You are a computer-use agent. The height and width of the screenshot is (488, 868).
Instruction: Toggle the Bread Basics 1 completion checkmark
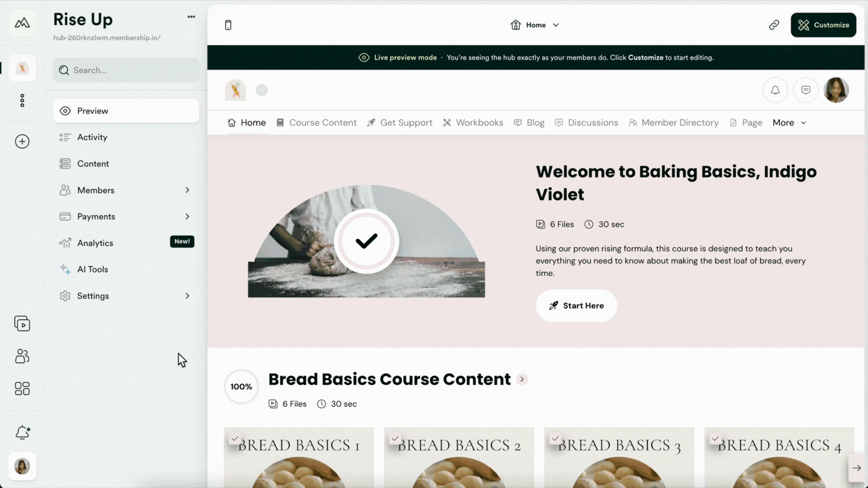pyautogui.click(x=235, y=438)
